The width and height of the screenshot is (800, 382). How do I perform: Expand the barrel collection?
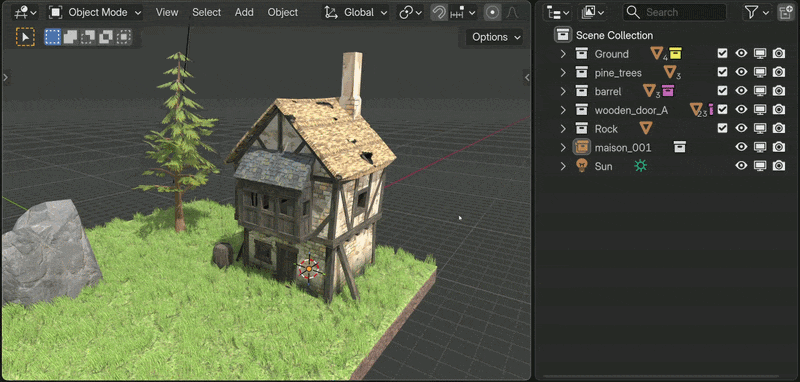pyautogui.click(x=563, y=91)
